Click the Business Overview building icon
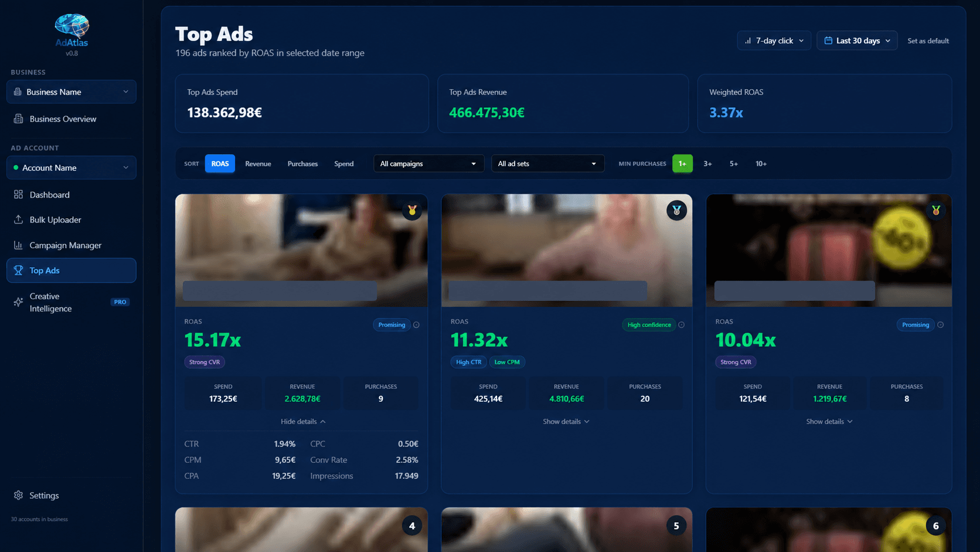This screenshot has height=552, width=980. tap(18, 118)
